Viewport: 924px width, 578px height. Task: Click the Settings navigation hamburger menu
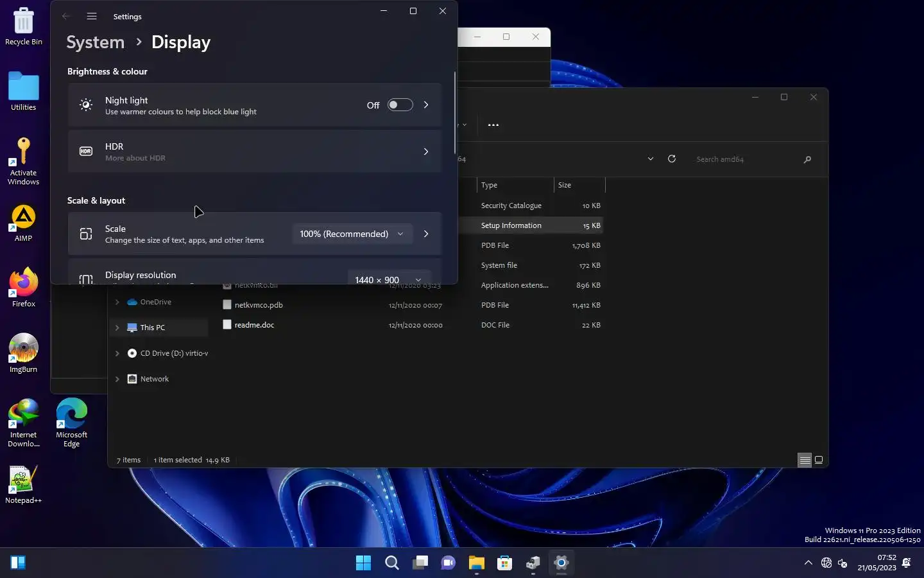[92, 16]
